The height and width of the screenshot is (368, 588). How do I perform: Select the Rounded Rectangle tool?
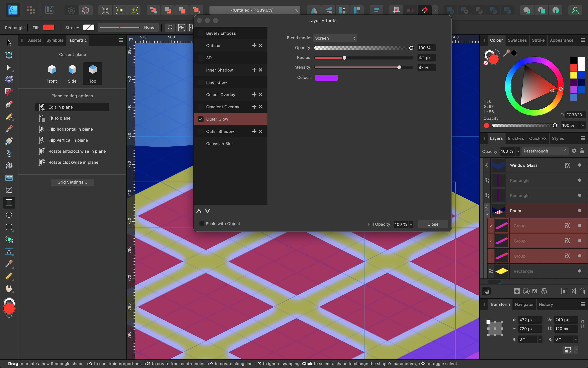[x=9, y=227]
